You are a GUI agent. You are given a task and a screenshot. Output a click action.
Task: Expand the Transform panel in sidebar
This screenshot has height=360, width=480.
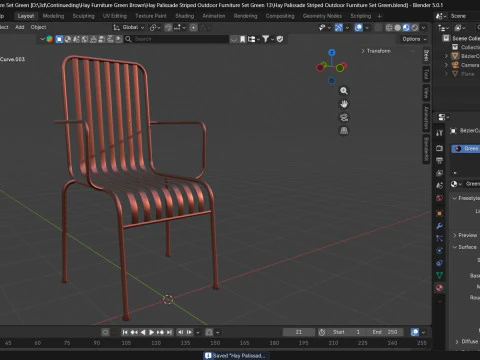pos(376,51)
